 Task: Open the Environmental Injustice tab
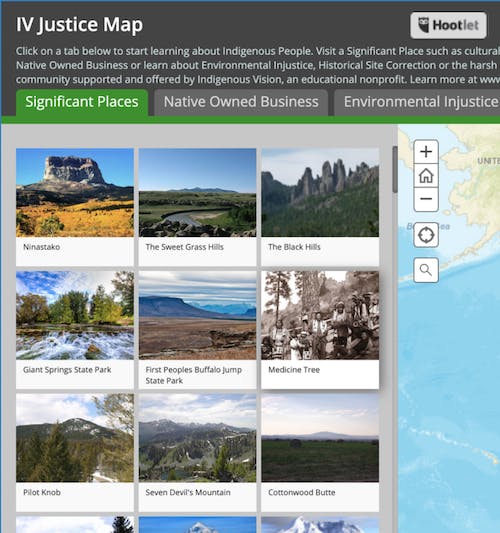(x=417, y=102)
